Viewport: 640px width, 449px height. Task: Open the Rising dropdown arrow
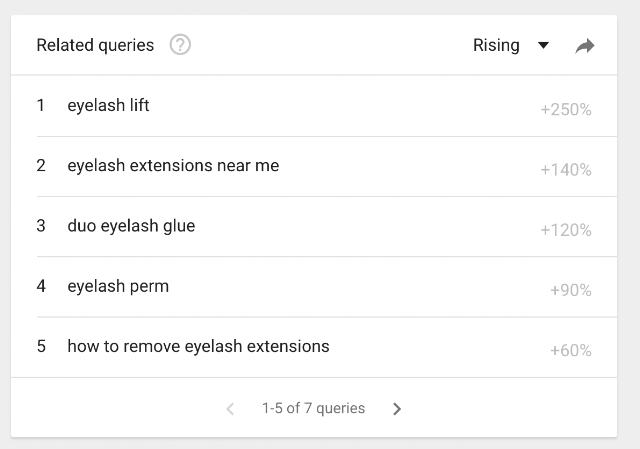pyautogui.click(x=543, y=45)
